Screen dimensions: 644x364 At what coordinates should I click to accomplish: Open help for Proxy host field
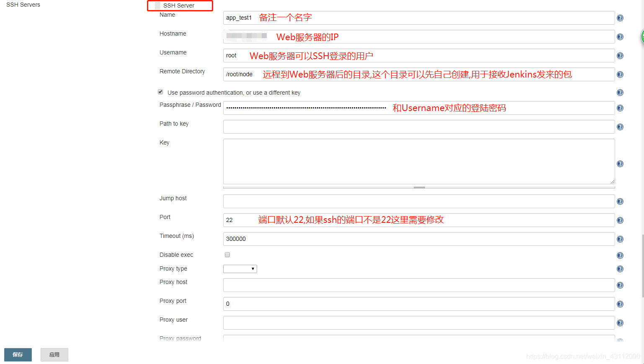[620, 285]
